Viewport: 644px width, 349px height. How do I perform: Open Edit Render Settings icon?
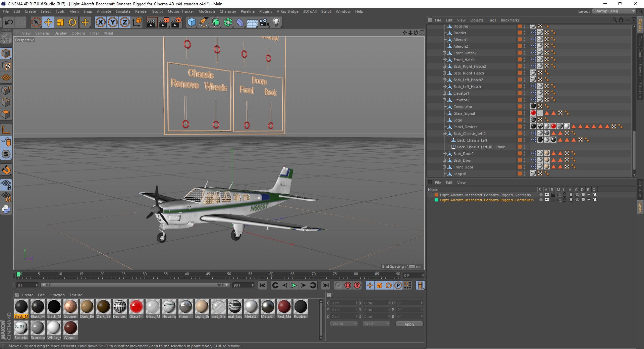tap(176, 22)
